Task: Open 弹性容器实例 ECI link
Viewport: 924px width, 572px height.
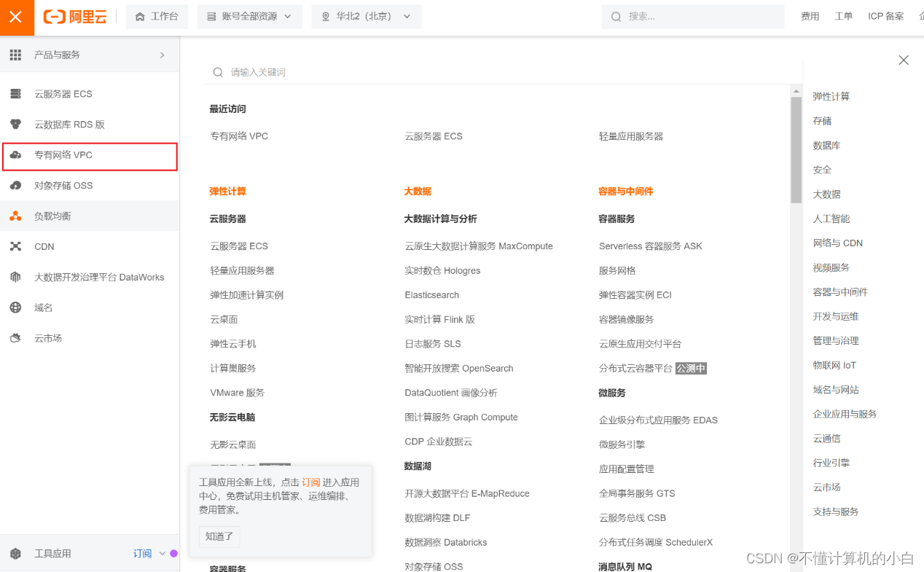Action: [x=635, y=295]
